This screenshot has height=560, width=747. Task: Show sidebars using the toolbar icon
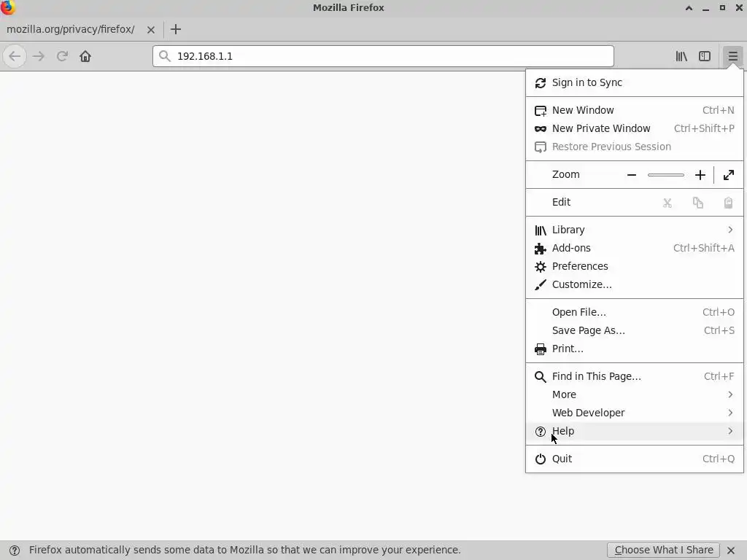[705, 56]
